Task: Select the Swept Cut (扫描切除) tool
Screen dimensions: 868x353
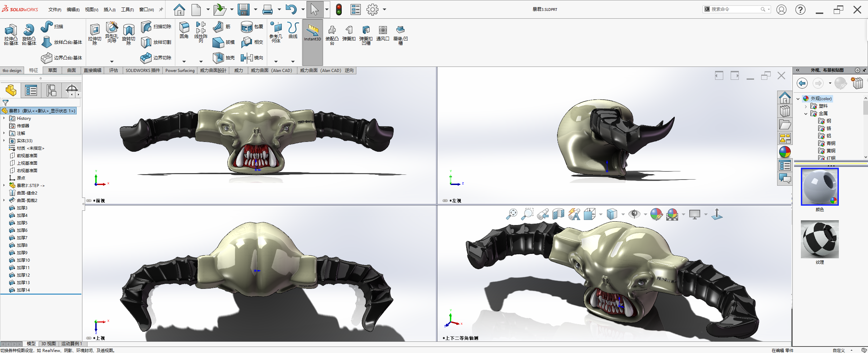Action: 156,26
